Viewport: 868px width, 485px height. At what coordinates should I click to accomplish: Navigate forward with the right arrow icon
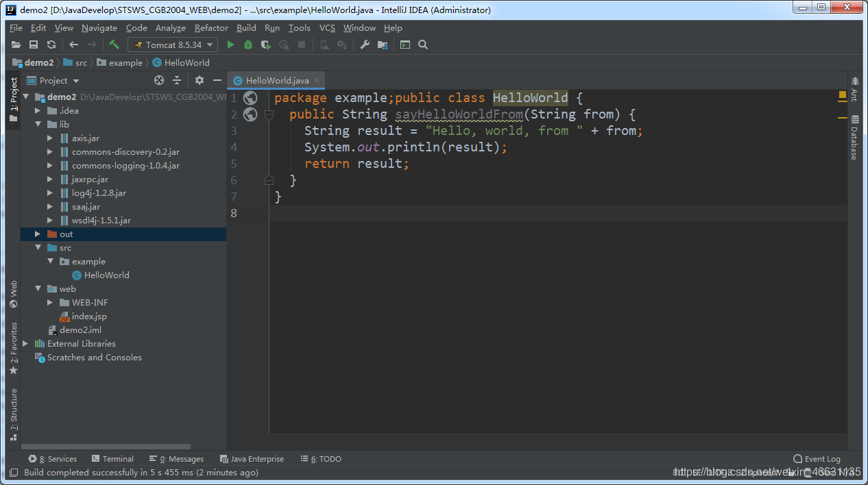click(92, 45)
